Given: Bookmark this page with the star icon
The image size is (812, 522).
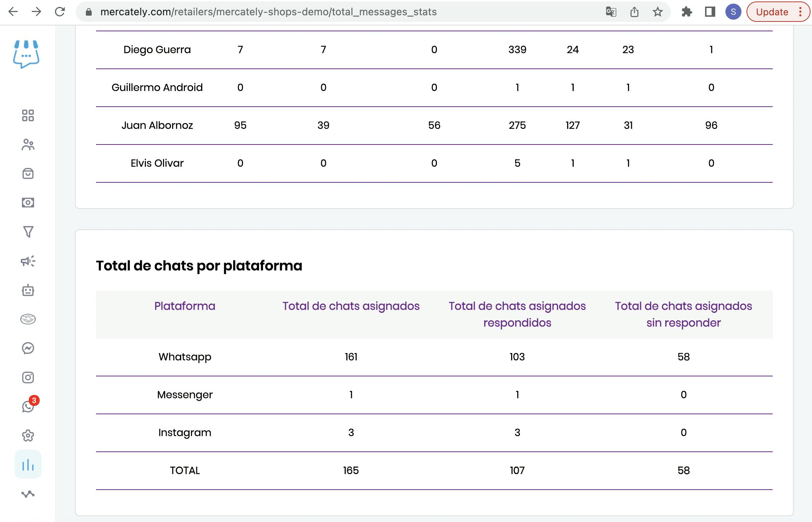Looking at the screenshot, I should click(x=657, y=12).
